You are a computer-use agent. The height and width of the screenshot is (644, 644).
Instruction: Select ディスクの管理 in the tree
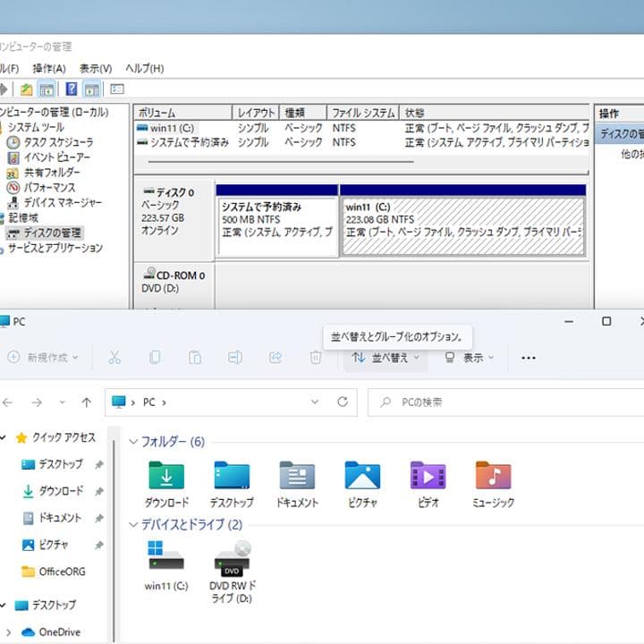point(52,233)
